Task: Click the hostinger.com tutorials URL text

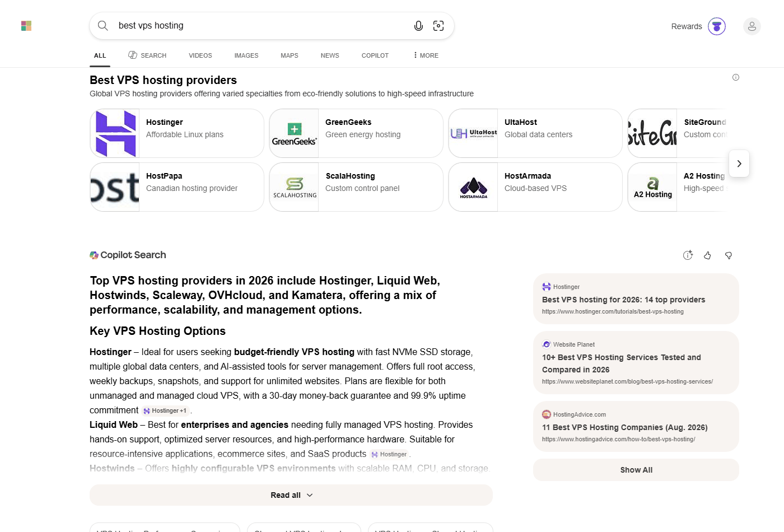Action: point(613,311)
